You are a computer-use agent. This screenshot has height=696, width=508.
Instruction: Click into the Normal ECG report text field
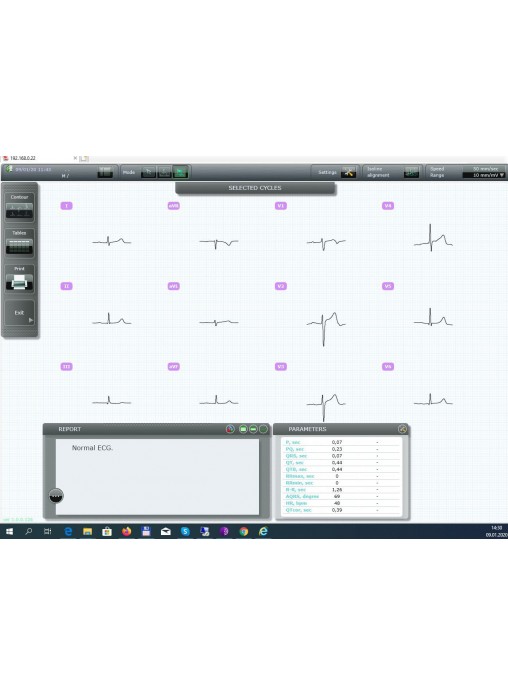157,477
